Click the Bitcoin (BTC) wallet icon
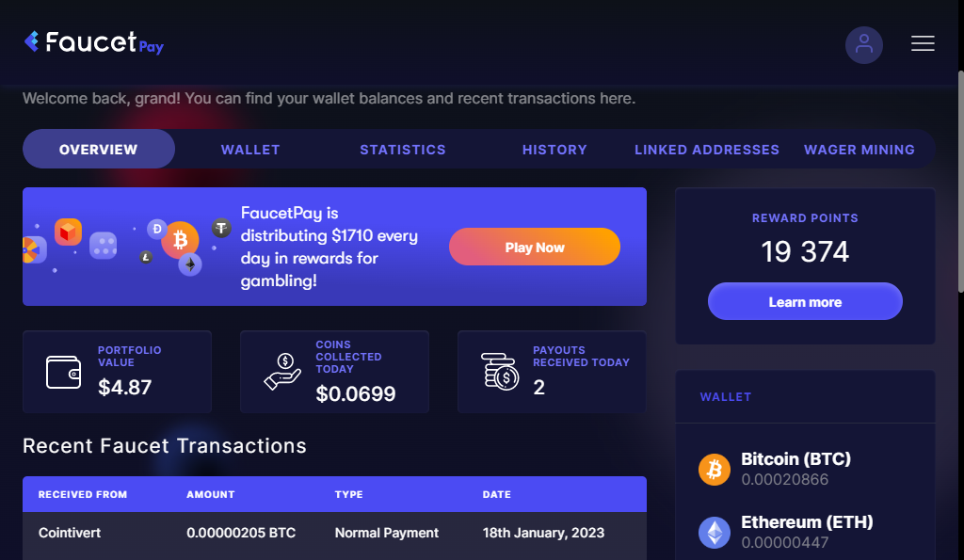Image resolution: width=964 pixels, height=560 pixels. click(714, 470)
